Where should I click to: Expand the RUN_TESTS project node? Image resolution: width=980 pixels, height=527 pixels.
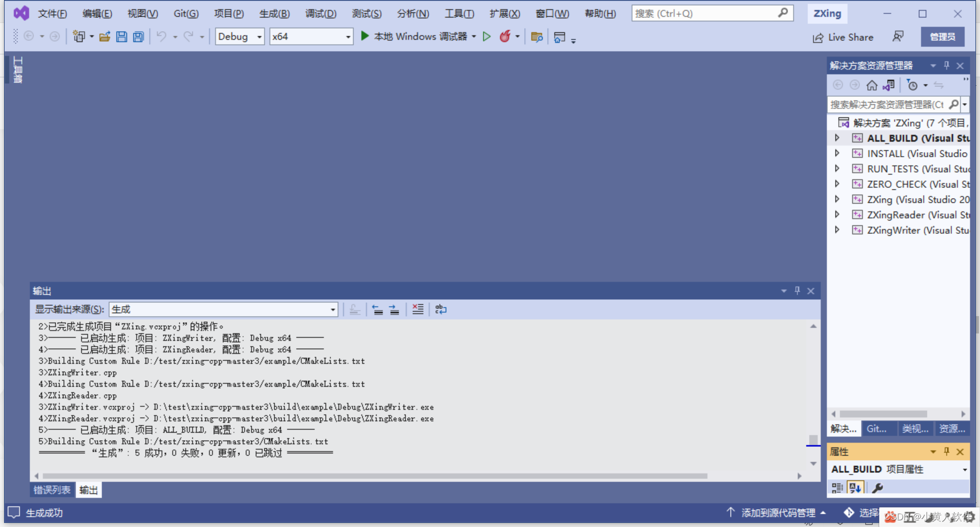click(x=837, y=169)
